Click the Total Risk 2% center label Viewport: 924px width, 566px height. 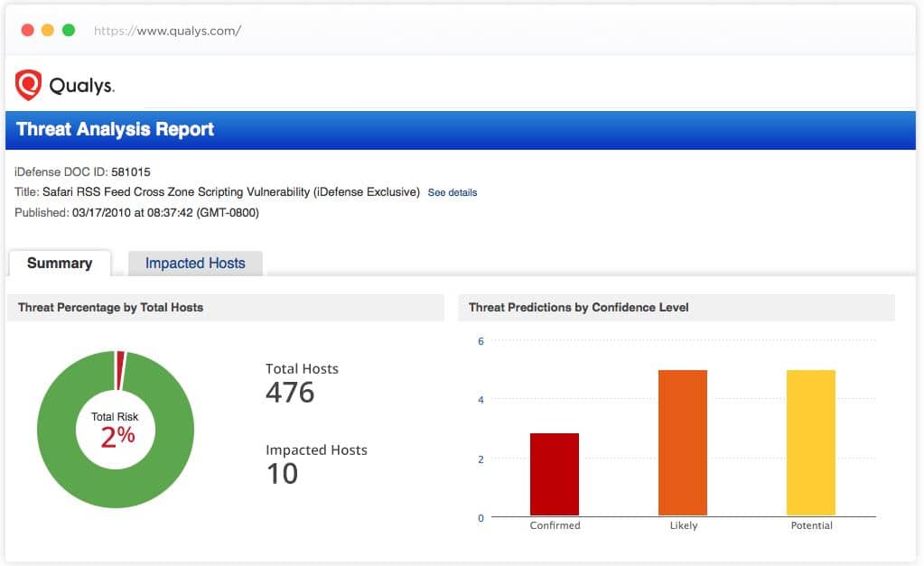116,430
